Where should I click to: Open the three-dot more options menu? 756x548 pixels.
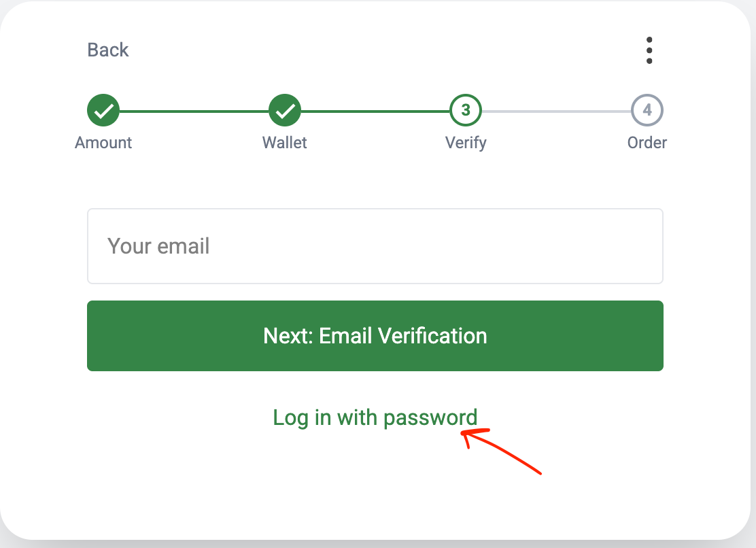(x=649, y=50)
